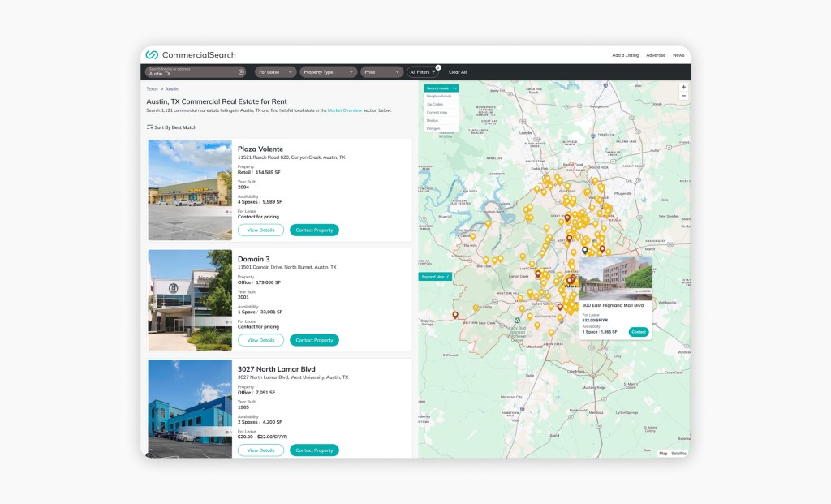Open the Advertise link
Screen dimensions: 831x504
(x=656, y=55)
